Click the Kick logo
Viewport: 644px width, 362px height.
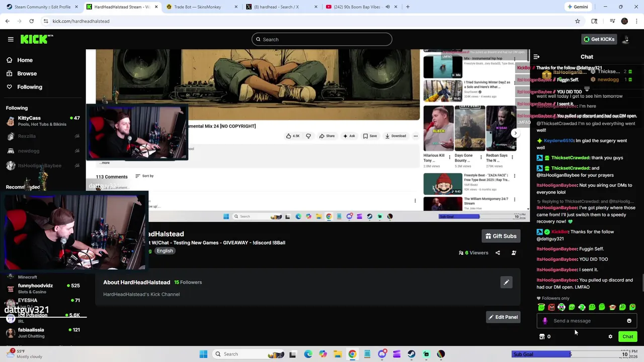tap(36, 39)
